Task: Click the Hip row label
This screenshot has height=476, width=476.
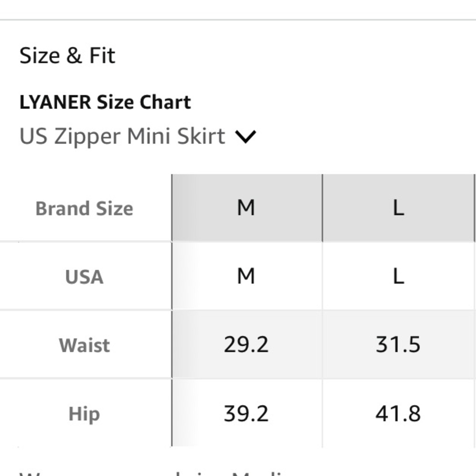Action: 84,414
